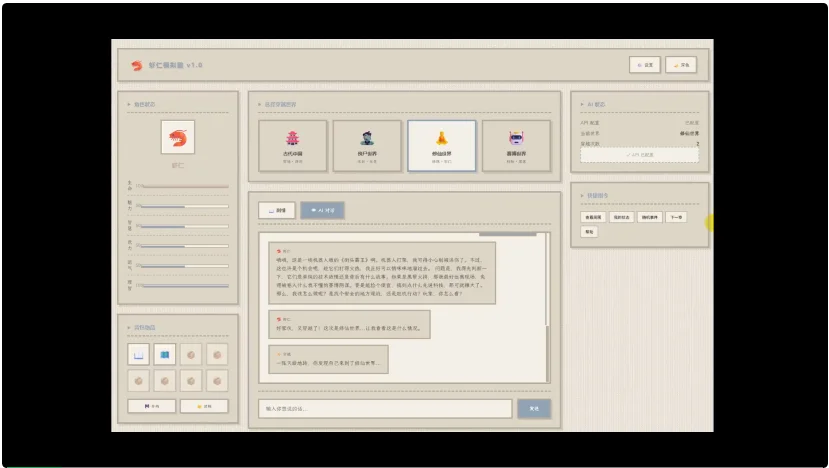This screenshot has height=468, width=829.
Task: Click the chat message input field
Action: coord(385,408)
